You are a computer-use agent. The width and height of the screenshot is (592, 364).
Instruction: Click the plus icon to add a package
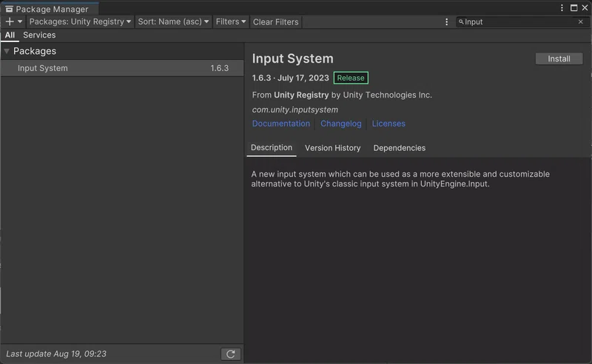10,22
